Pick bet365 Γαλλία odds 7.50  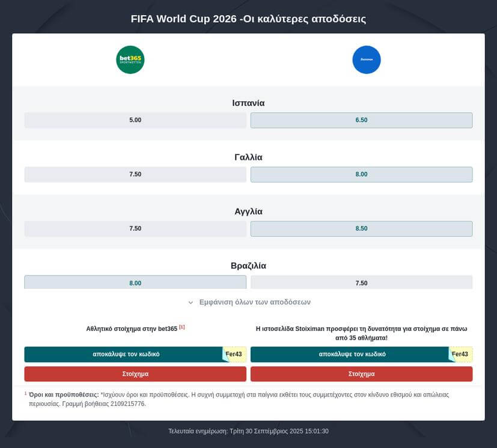135,174
